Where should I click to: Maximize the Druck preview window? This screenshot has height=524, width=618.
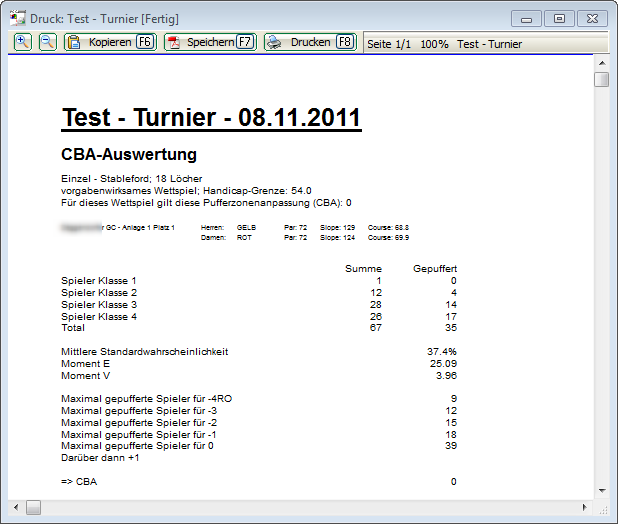click(x=558, y=18)
